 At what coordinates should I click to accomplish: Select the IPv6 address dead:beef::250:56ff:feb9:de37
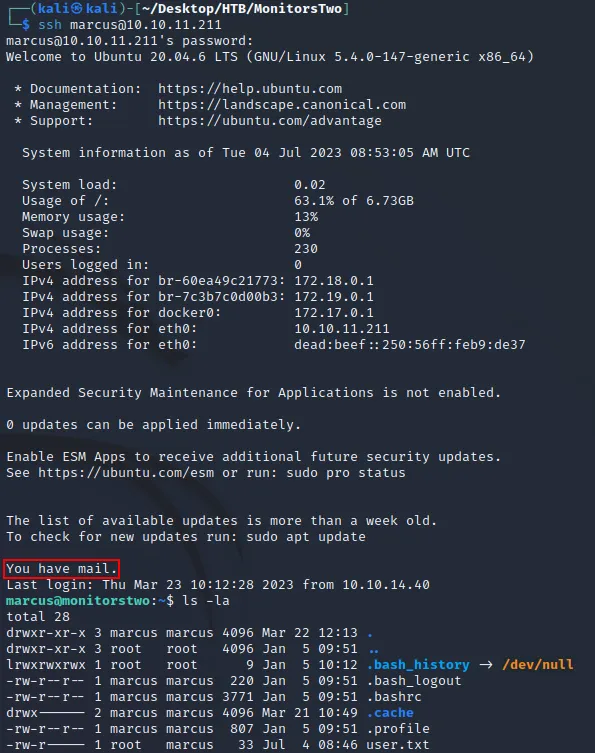tap(410, 344)
